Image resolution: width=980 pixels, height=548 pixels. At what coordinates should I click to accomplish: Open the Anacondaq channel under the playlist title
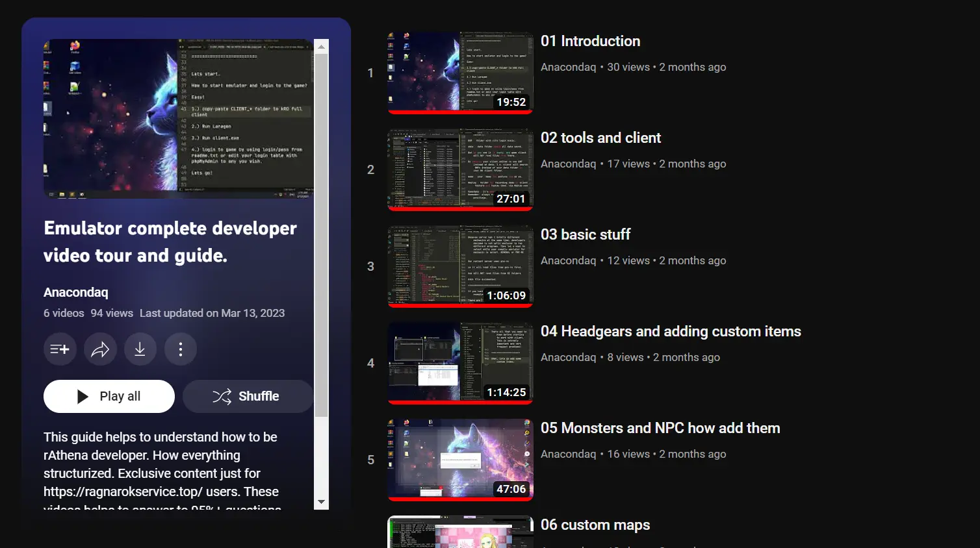pyautogui.click(x=76, y=292)
